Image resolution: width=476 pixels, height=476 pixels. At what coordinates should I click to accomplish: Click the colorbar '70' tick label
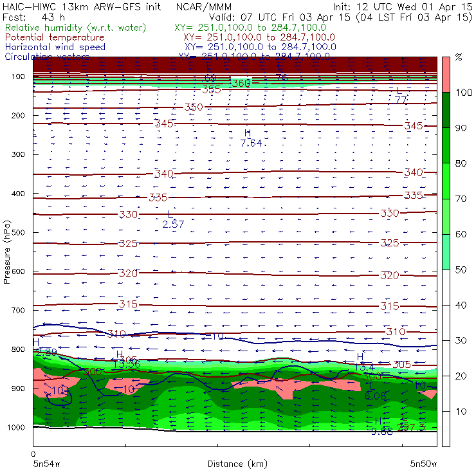coord(461,199)
